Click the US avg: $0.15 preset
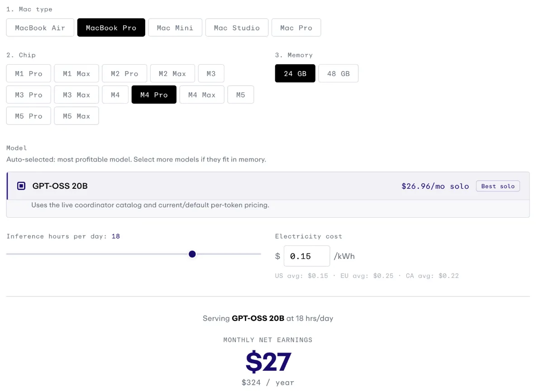The width and height of the screenshot is (543, 392). point(301,276)
